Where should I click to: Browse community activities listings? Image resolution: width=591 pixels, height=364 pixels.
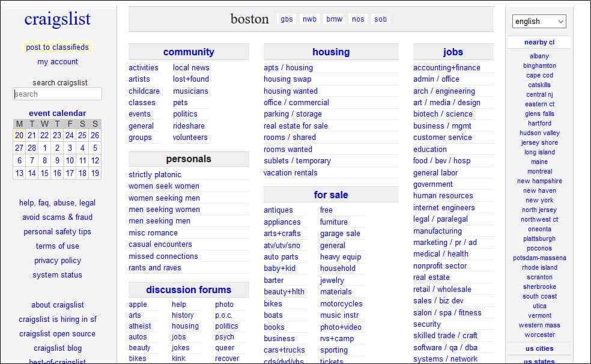pos(143,67)
